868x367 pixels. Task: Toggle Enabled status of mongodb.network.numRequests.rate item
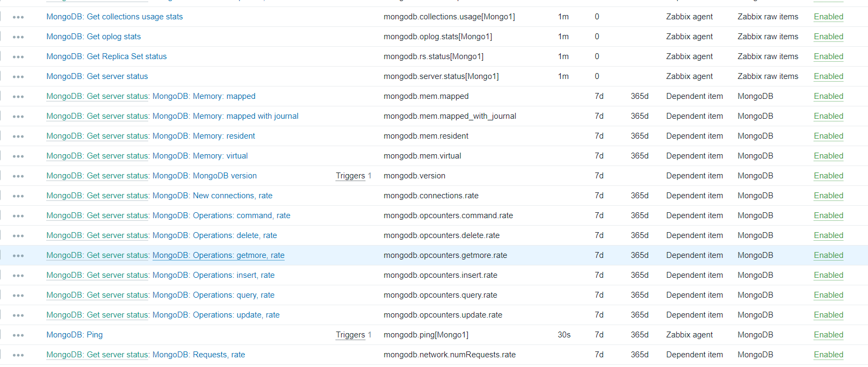(828, 355)
